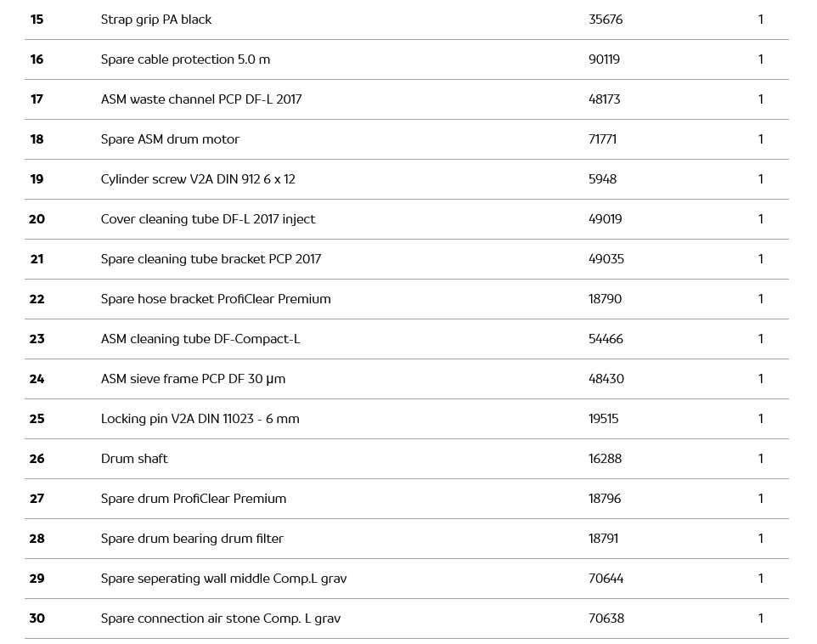This screenshot has width=817, height=644.
Task: Select 'Spare drum bearing drum filter'
Action: click(192, 539)
